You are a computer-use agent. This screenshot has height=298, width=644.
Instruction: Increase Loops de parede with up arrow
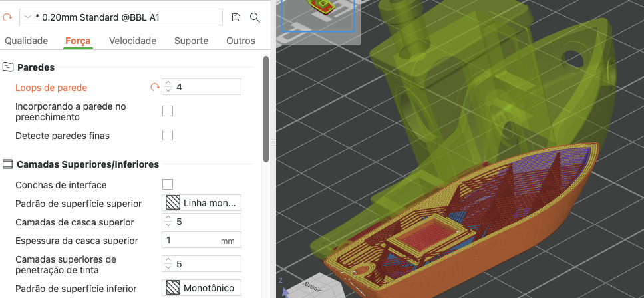[168, 84]
